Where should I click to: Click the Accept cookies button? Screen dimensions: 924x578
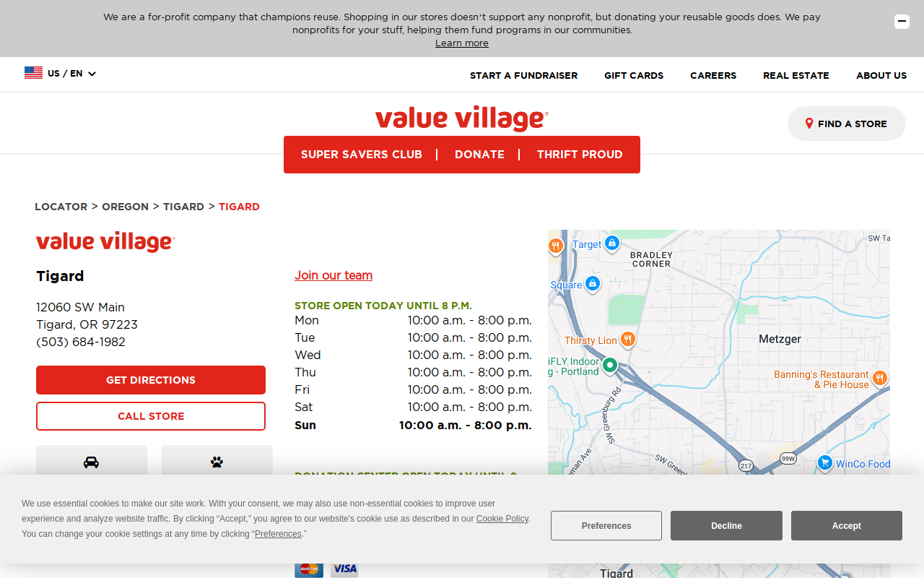point(847,526)
